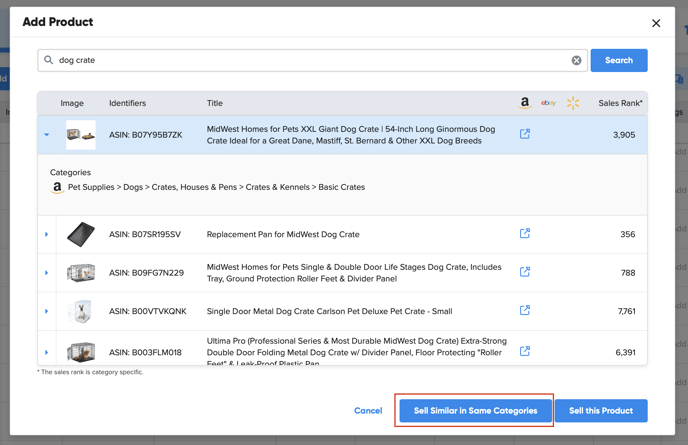Click Amazon logo beside Pet Supplies category

(57, 187)
